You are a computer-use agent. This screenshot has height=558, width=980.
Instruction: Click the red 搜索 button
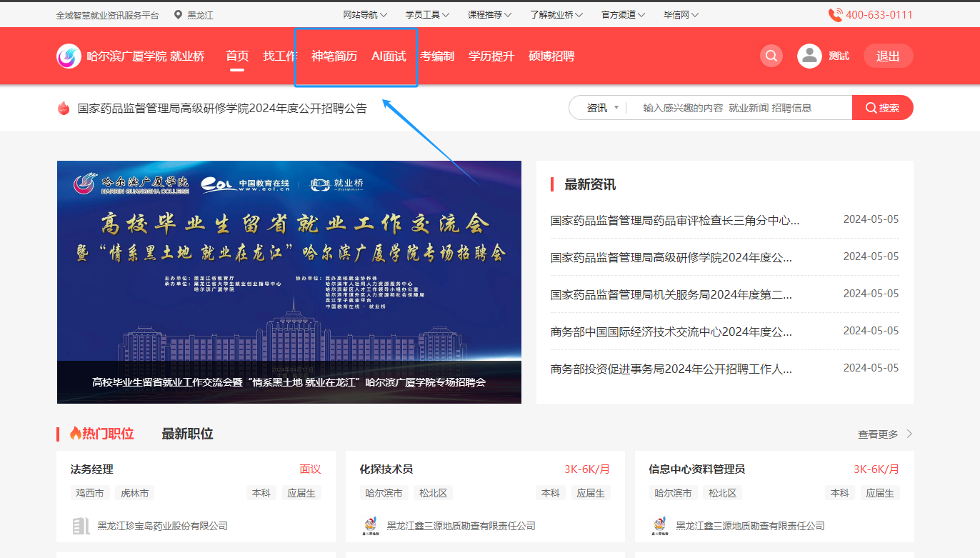click(x=882, y=108)
